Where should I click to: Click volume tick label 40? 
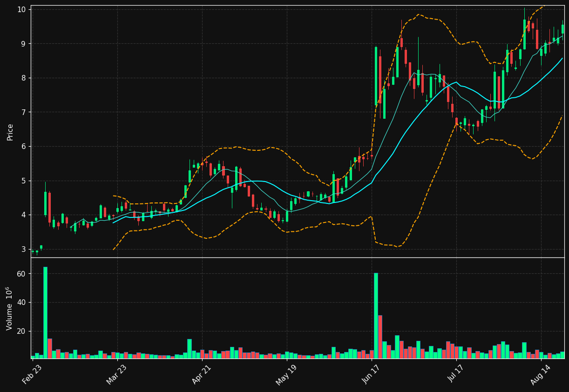point(22,303)
